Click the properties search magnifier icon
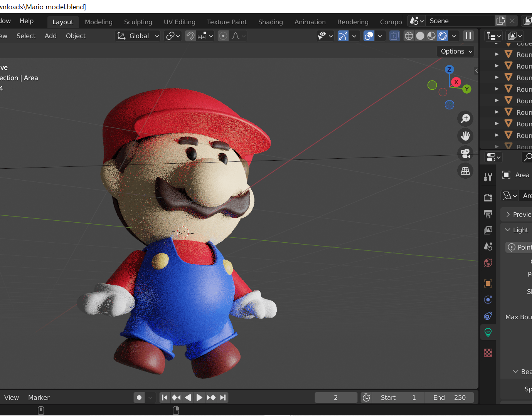This screenshot has width=532, height=416. [528, 157]
